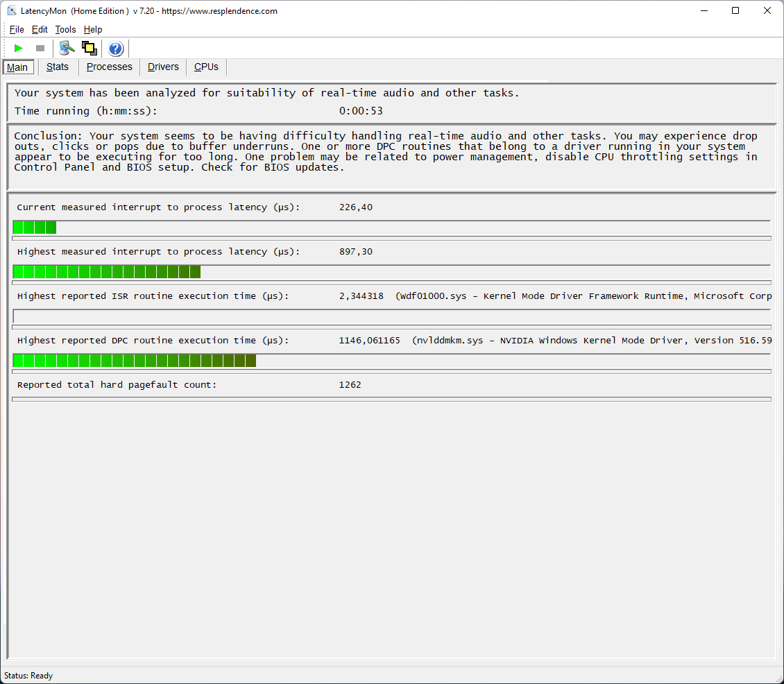Switch to the Drivers tab
Screen dimensions: 784x684
pyautogui.click(x=163, y=67)
